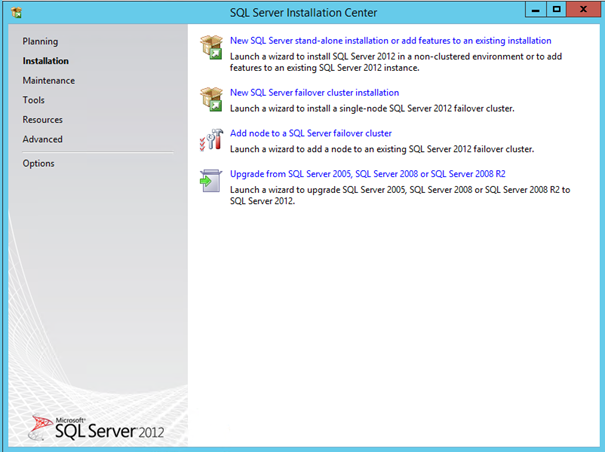605x452 pixels.
Task: Open the Advanced section
Action: pos(42,139)
